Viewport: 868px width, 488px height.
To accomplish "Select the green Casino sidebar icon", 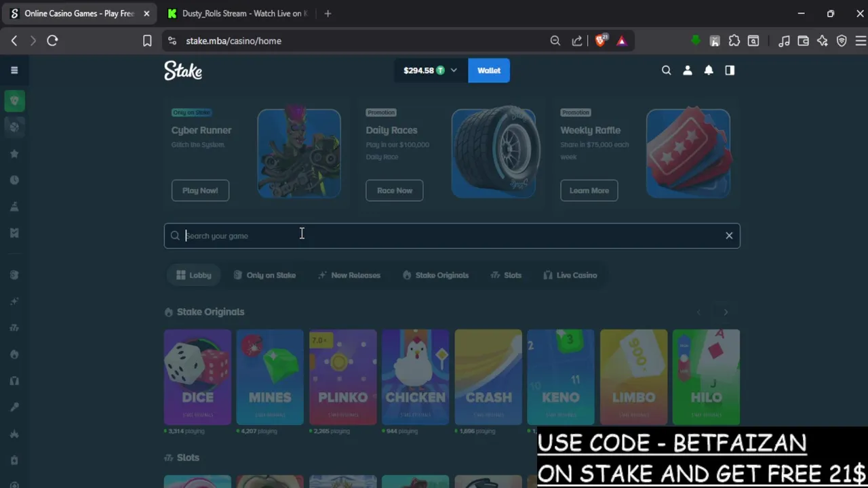I will (x=14, y=101).
